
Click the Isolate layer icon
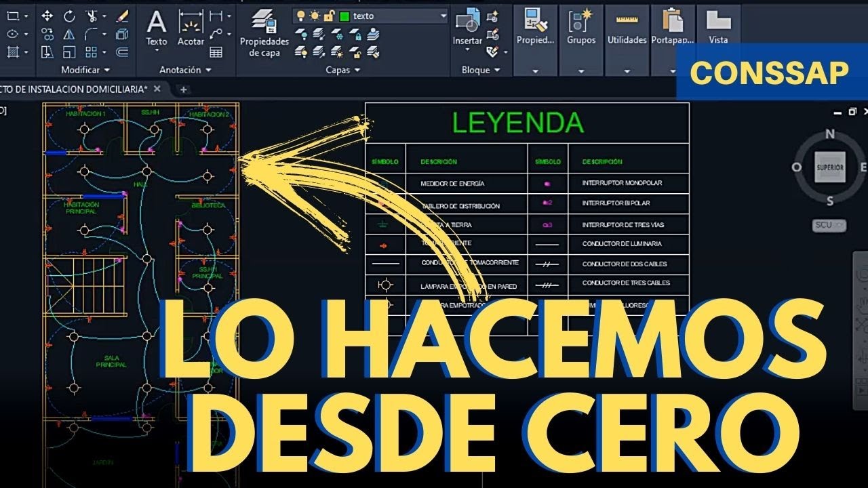tap(319, 35)
